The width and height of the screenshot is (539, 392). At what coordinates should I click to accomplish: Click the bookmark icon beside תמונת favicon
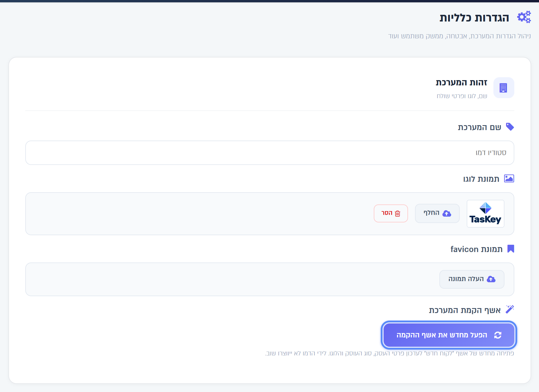click(511, 249)
